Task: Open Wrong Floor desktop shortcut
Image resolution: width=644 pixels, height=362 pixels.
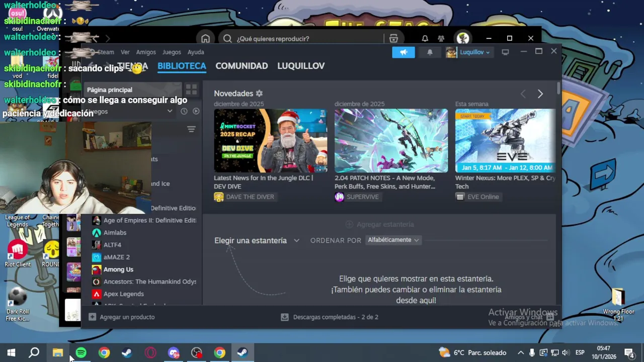Action: [618, 305]
